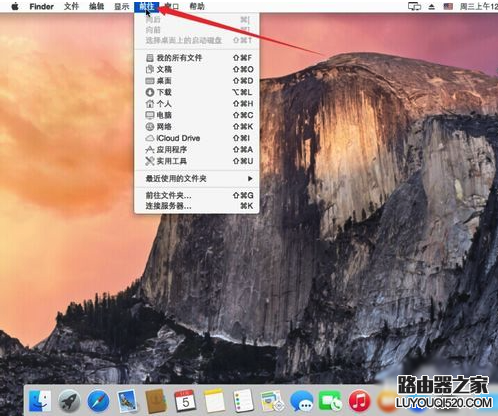Open Calendar icon showing 5
The width and height of the screenshot is (498, 416).
pos(185,401)
